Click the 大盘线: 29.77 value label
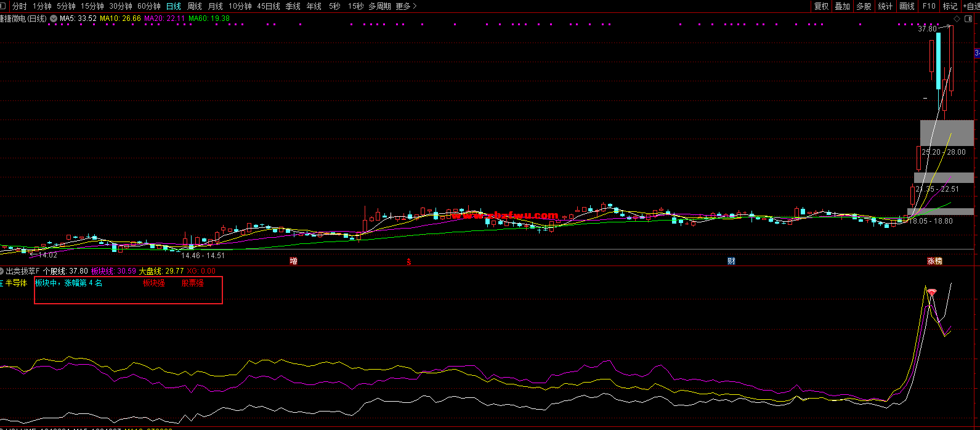The width and height of the screenshot is (980, 430). (161, 271)
